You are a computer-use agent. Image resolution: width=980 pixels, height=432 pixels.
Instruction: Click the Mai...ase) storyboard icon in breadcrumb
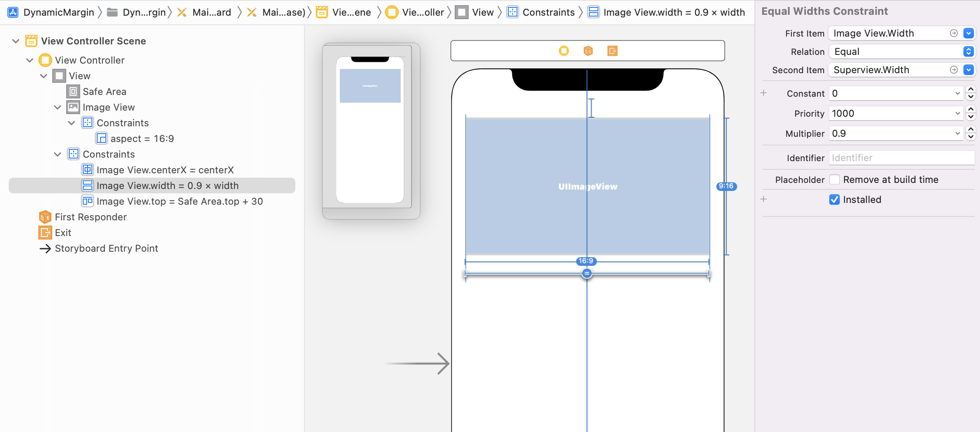(x=252, y=12)
